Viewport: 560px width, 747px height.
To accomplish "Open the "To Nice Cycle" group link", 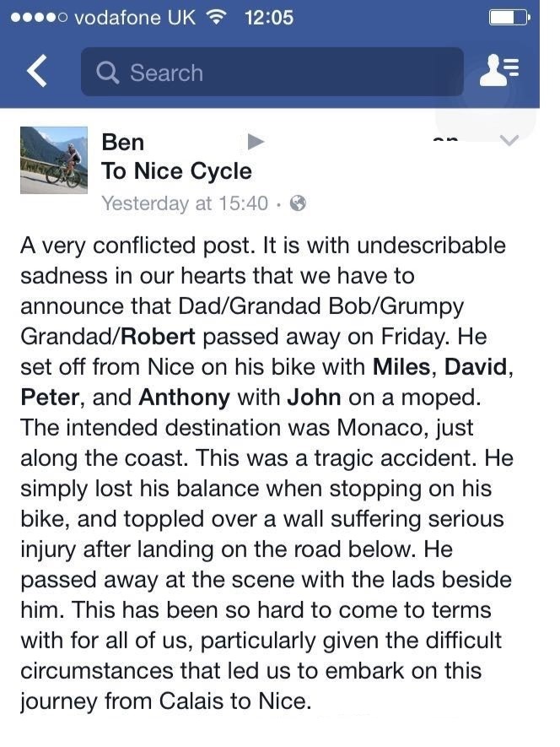I will click(x=176, y=171).
